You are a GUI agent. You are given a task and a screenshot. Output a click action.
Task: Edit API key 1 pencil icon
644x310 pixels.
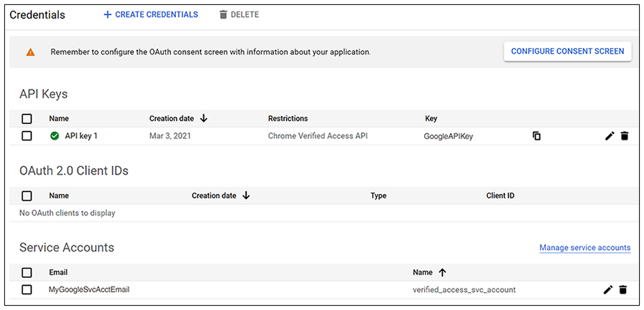(610, 136)
